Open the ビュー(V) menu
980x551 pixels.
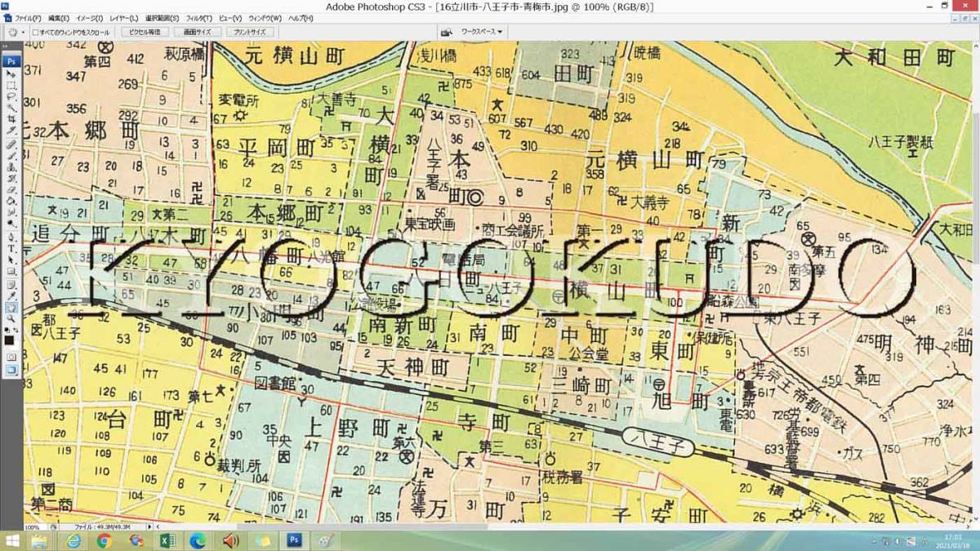click(230, 18)
